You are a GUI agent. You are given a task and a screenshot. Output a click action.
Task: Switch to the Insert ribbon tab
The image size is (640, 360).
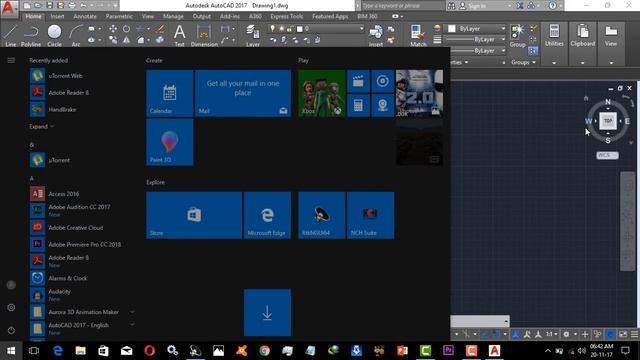(x=57, y=16)
